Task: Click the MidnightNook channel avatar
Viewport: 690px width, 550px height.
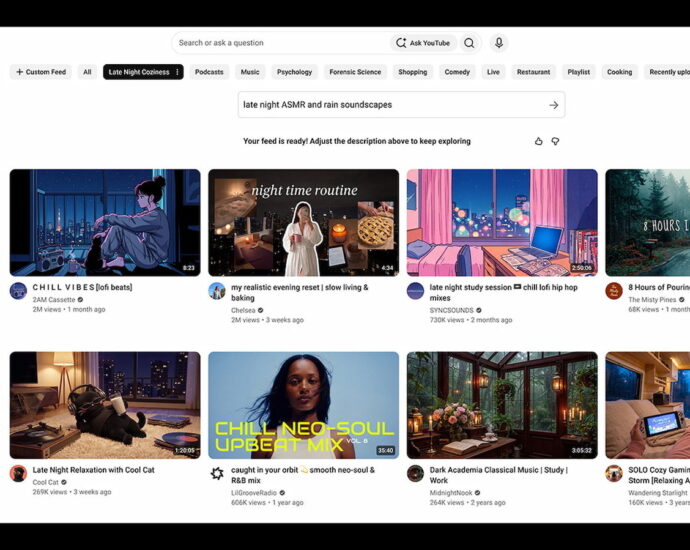Action: pyautogui.click(x=415, y=473)
